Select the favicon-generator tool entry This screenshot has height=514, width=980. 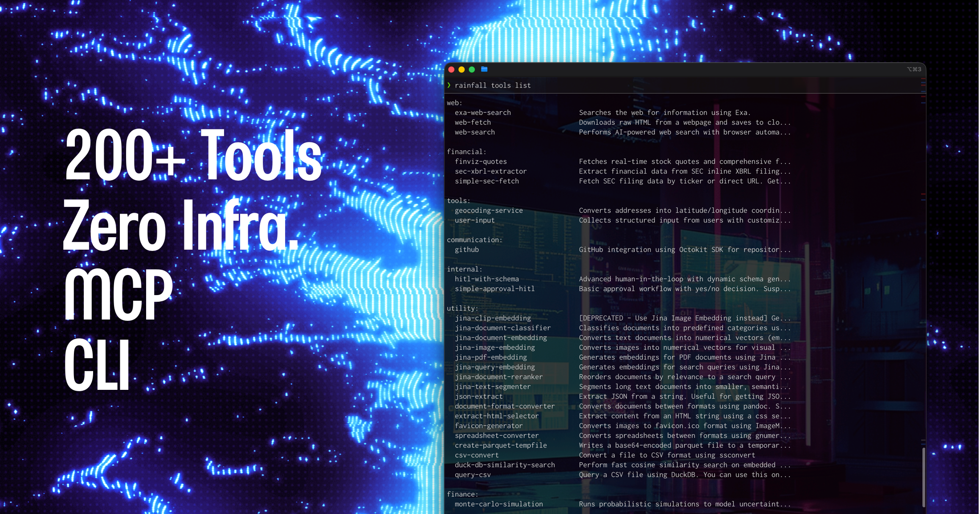click(488, 425)
